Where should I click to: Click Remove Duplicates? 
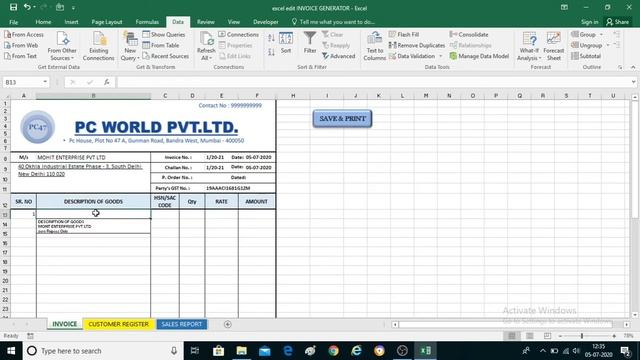point(417,45)
